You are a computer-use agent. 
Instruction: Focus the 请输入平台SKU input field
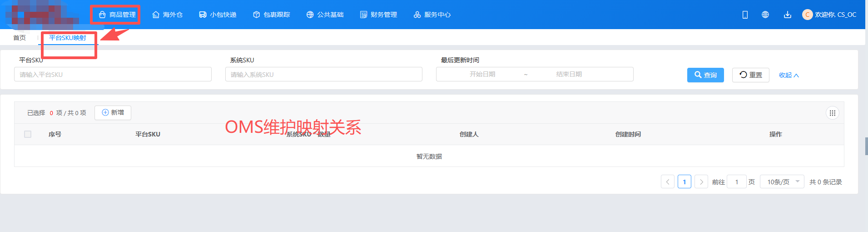pyautogui.click(x=113, y=74)
